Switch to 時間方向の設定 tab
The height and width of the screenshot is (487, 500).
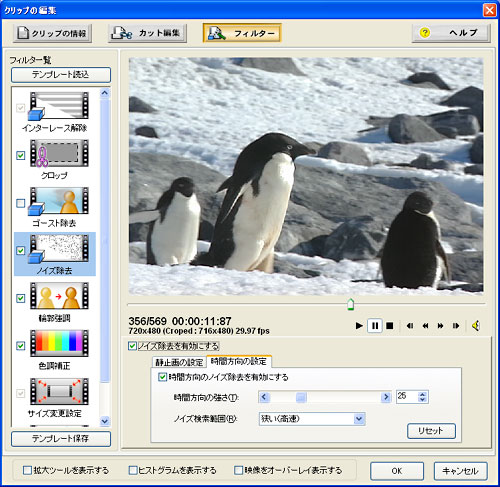coord(239,361)
